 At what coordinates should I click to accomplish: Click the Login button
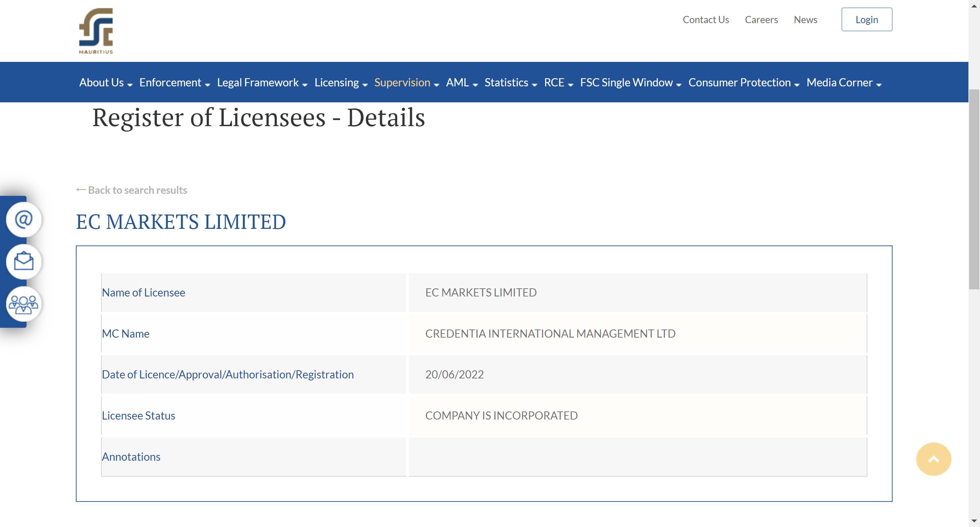867,19
